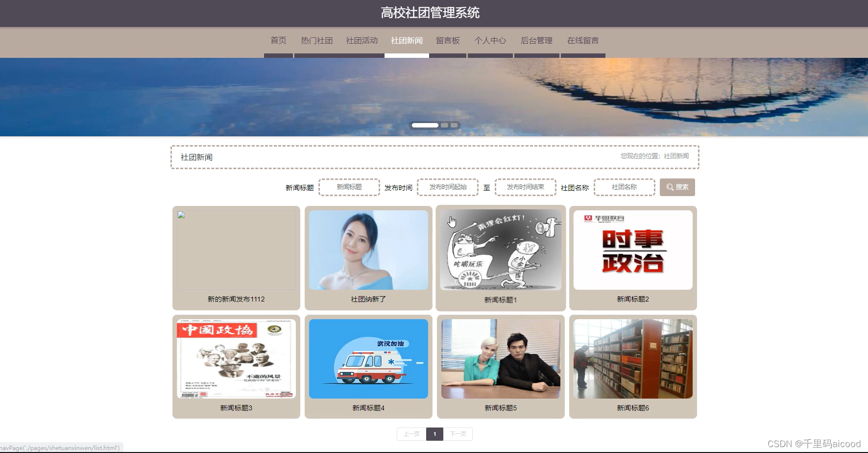Open the 首页 navigation tab
This screenshot has height=453, width=868.
pos(278,41)
